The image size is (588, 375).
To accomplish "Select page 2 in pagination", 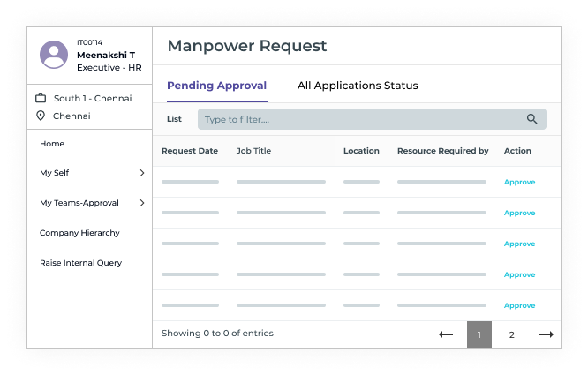I will 511,334.
